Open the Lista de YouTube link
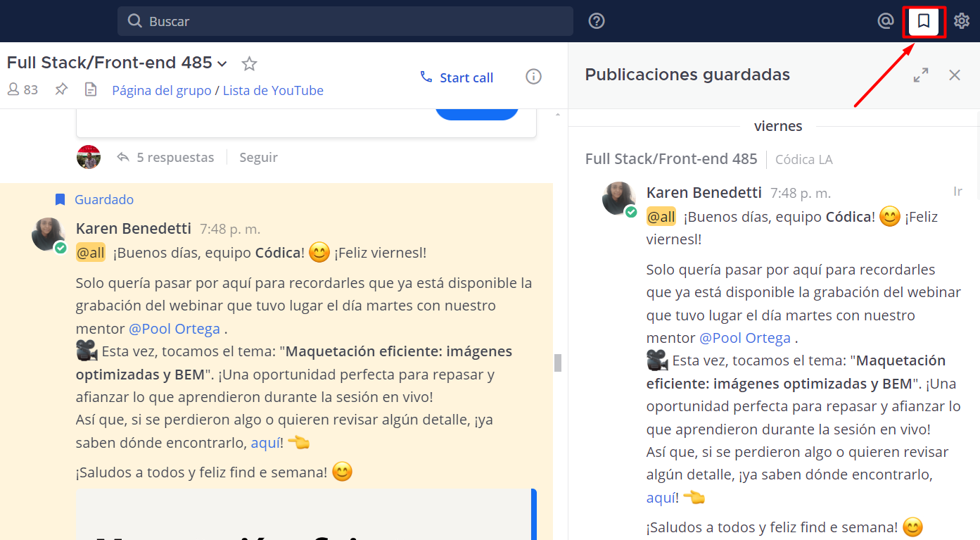 [273, 90]
